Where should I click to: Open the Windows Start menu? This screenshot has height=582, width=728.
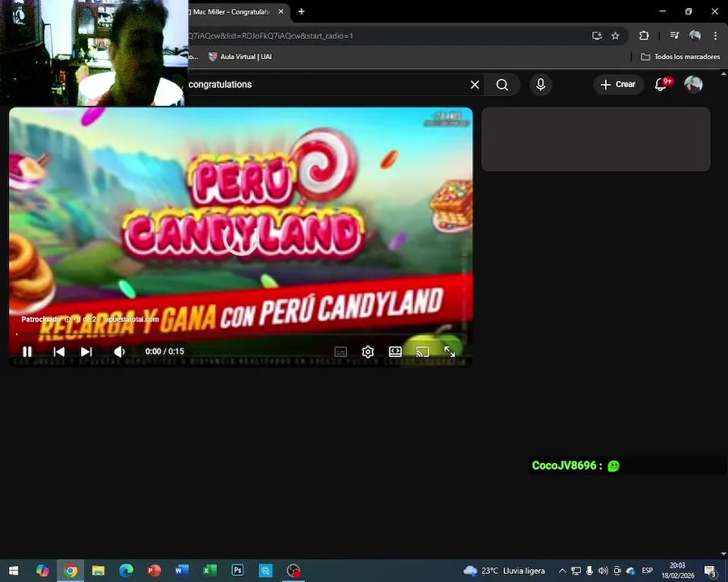(14, 571)
